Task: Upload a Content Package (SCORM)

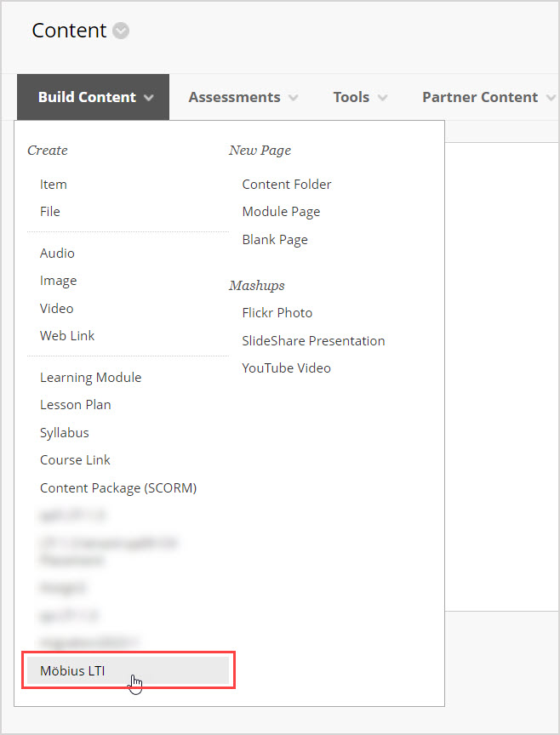Action: point(118,487)
